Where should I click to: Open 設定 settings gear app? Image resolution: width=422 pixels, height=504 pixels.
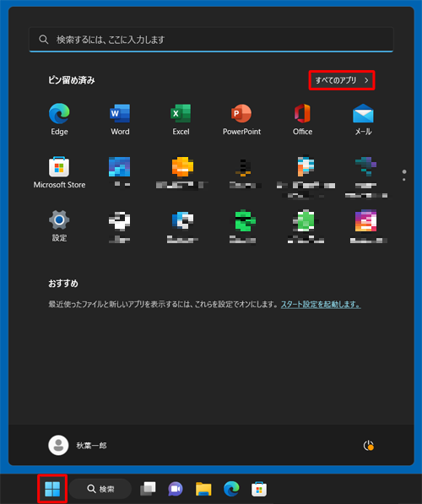click(59, 226)
